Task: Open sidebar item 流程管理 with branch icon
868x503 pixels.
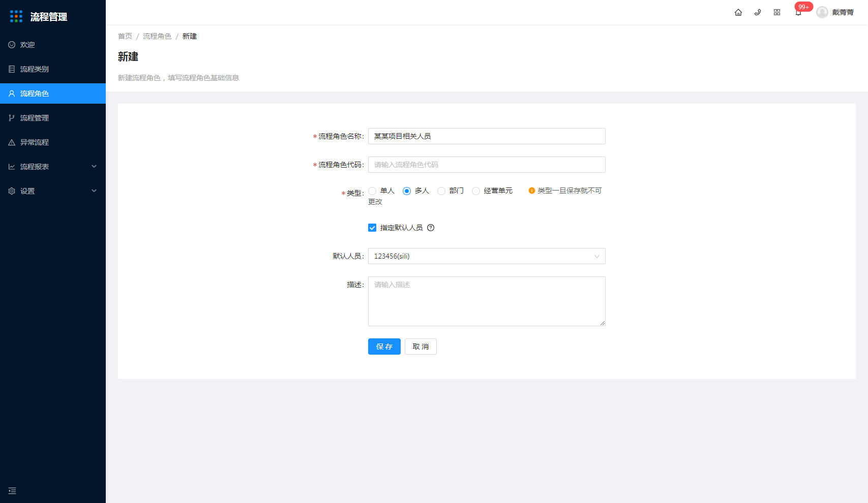Action: (53, 118)
